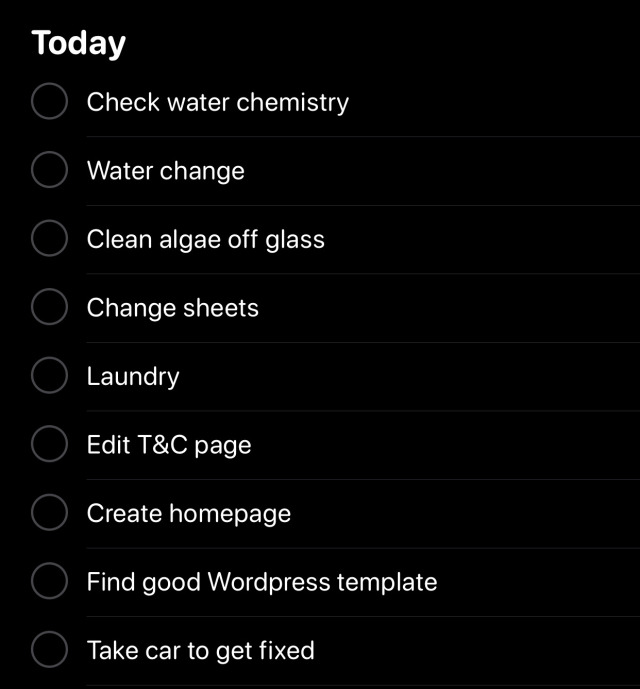Complete the "Clean algae off glass" task
This screenshot has width=640, height=689.
tap(49, 238)
